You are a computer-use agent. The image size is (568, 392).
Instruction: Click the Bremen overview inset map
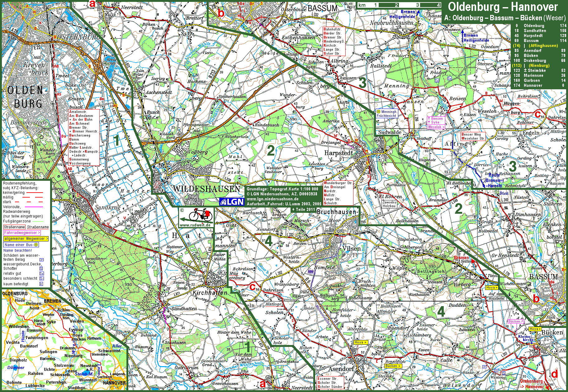[x=64, y=340]
